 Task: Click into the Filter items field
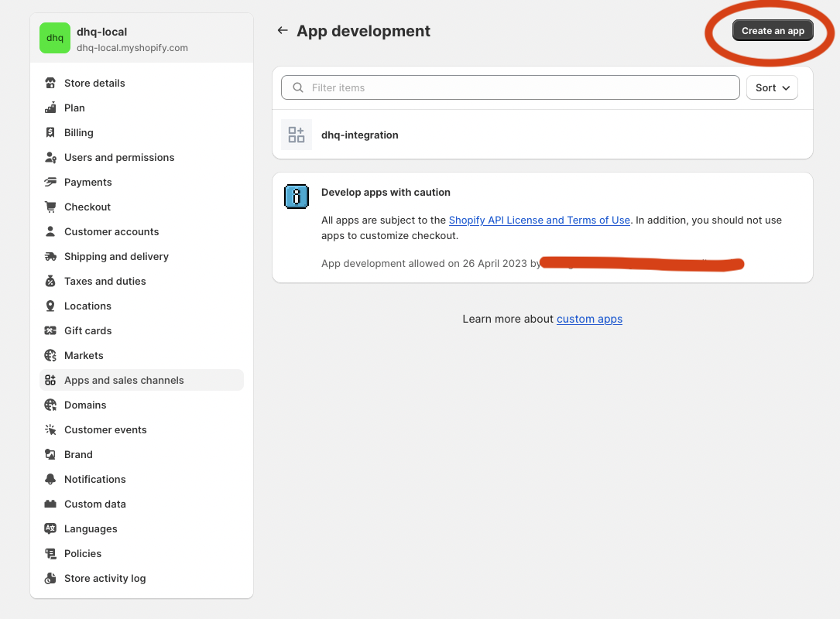510,87
